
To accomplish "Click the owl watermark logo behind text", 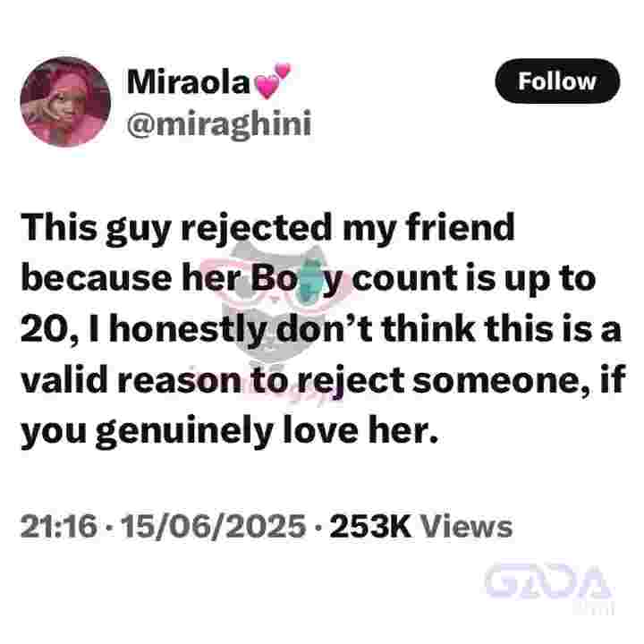I will tap(281, 312).
